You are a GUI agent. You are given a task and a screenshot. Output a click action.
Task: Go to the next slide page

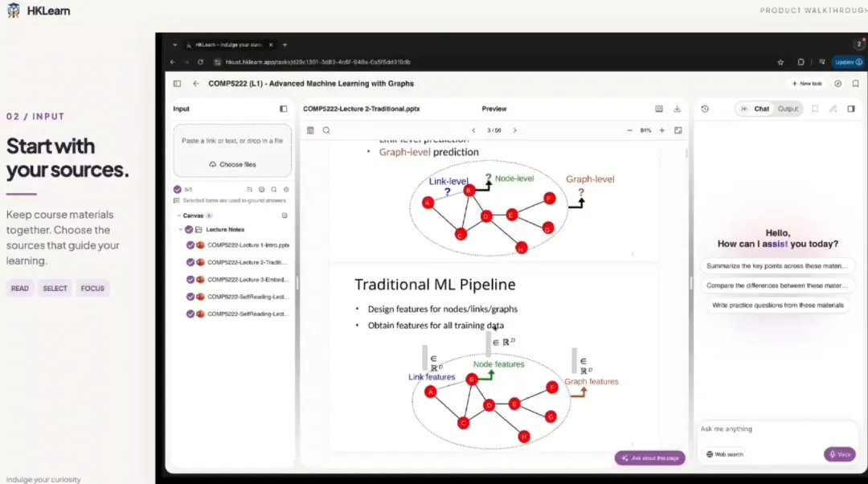[x=515, y=131]
